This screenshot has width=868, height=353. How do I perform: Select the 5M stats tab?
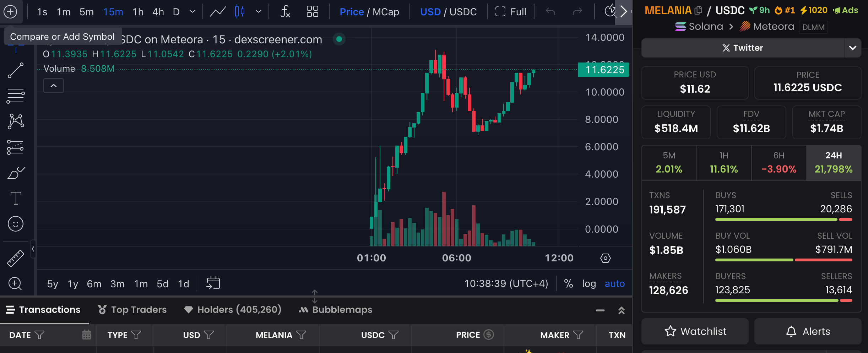[669, 163]
